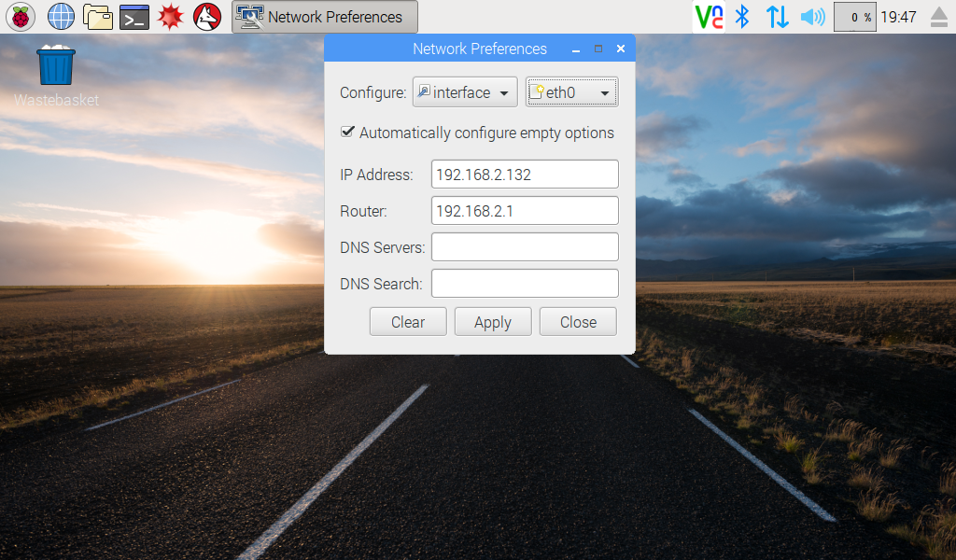Maximize the Network Preferences window

pos(598,49)
